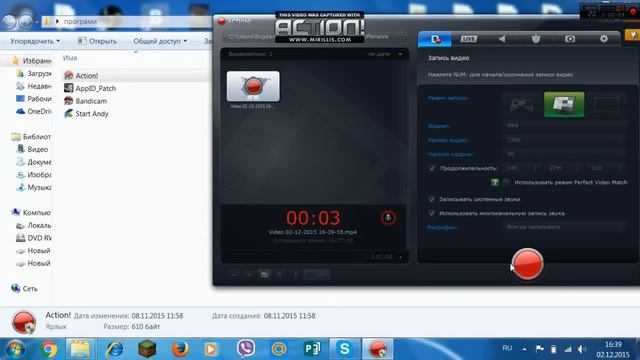Open the audio recording tab speaker icon
Screen dimensions: 640x360
pyautogui.click(x=502, y=39)
